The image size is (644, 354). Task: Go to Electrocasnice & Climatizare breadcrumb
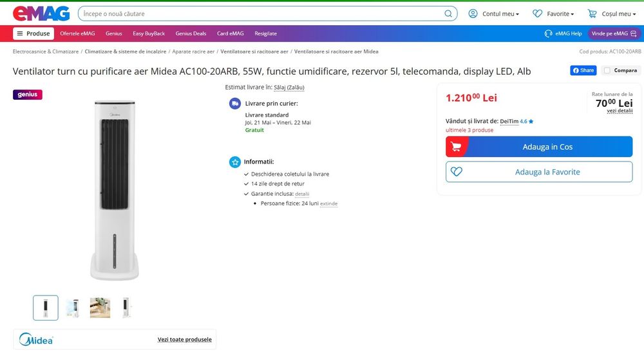point(46,51)
